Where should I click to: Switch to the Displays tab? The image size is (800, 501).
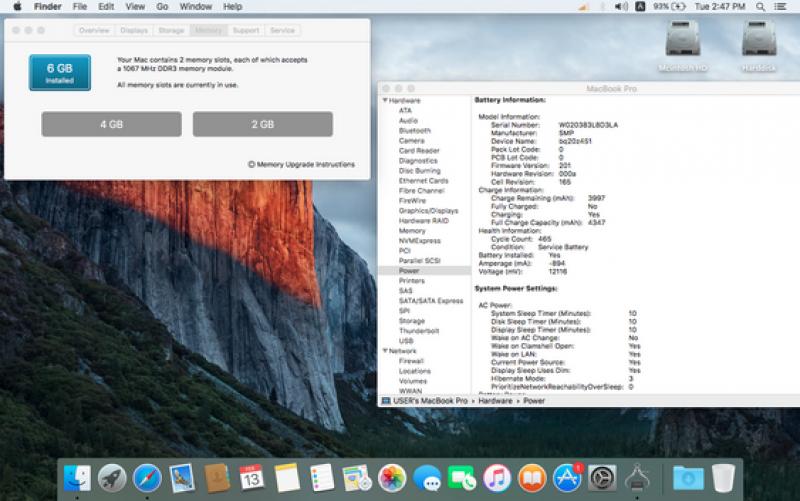(x=134, y=31)
